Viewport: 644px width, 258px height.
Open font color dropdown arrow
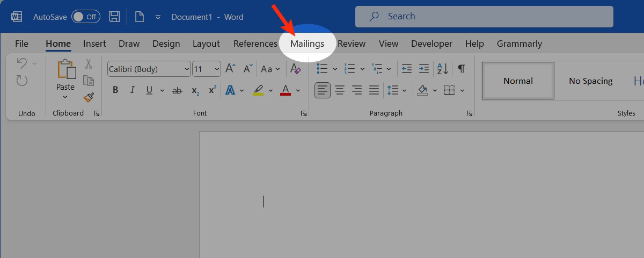[x=298, y=90]
